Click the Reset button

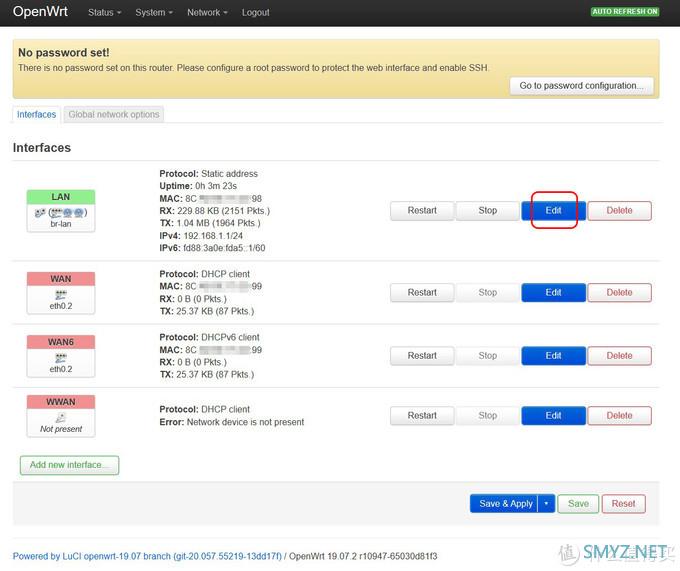[623, 504]
